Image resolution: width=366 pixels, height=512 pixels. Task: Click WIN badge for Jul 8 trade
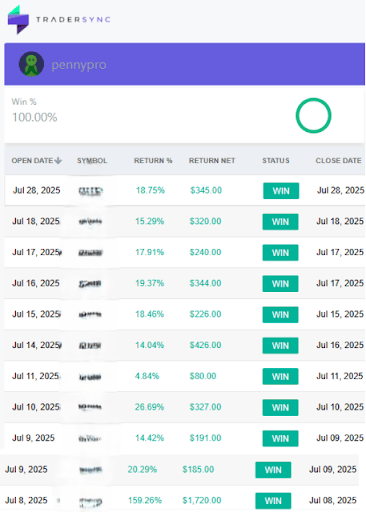[x=273, y=501]
